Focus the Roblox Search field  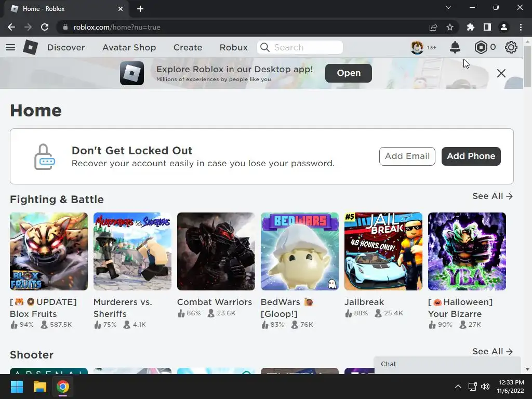click(x=300, y=47)
